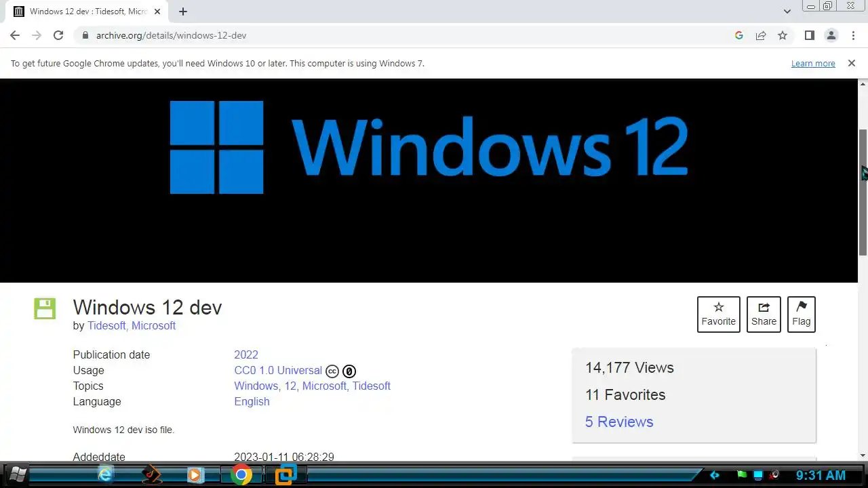Image resolution: width=868 pixels, height=488 pixels.
Task: Open the CC0 1.0 Universal license link
Action: click(278, 370)
